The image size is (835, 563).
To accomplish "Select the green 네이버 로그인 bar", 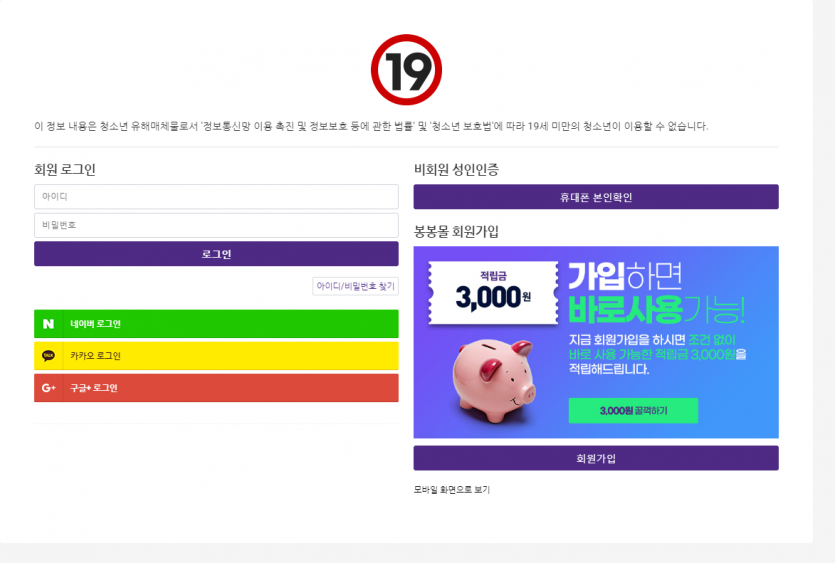I will [x=216, y=324].
